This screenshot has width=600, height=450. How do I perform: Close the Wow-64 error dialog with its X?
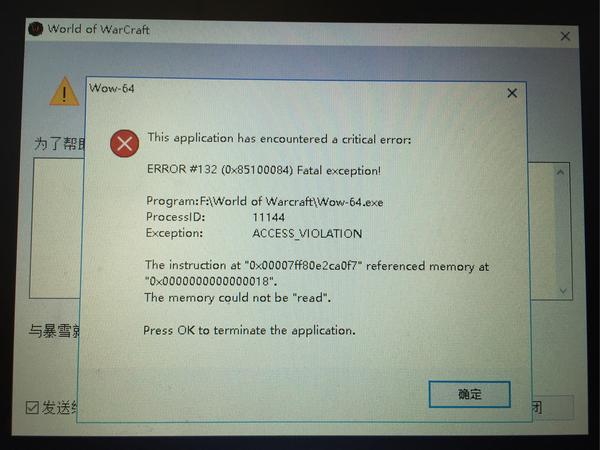[512, 93]
